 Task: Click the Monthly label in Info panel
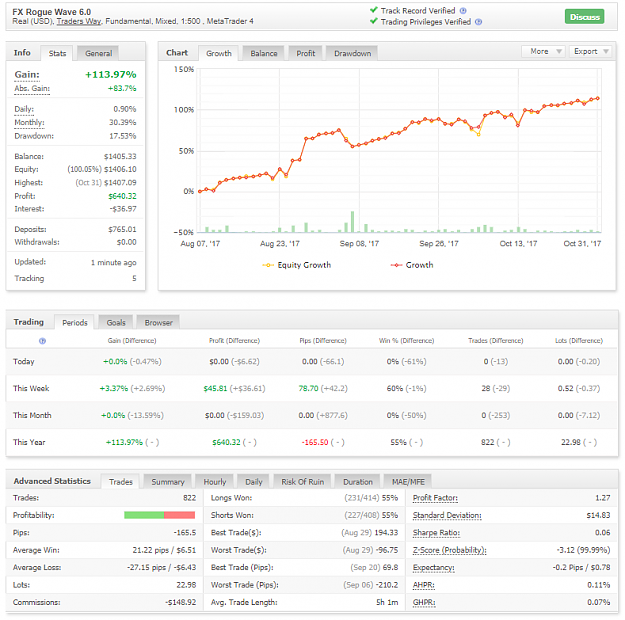pos(29,122)
